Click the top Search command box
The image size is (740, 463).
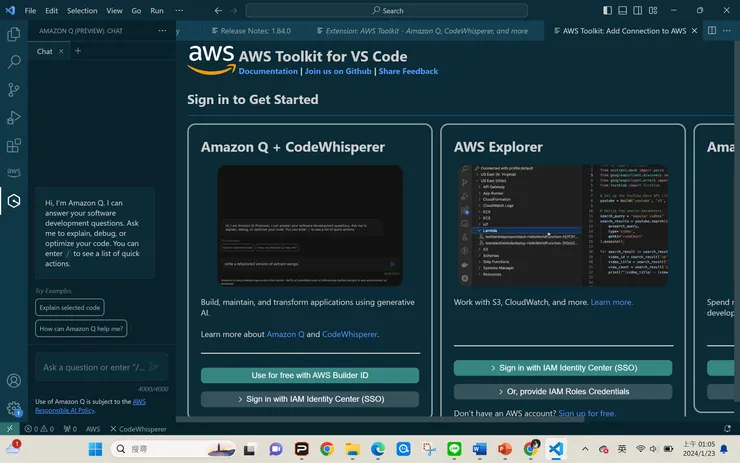pyautogui.click(x=387, y=10)
